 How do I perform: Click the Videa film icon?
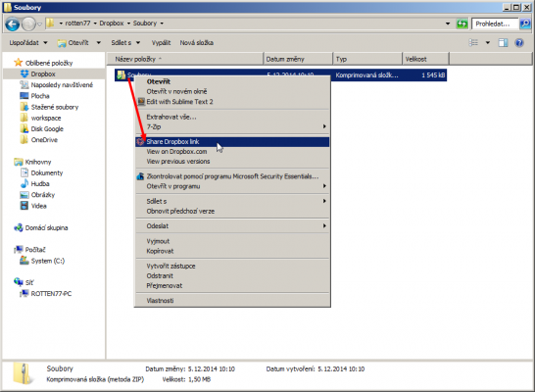[x=24, y=206]
